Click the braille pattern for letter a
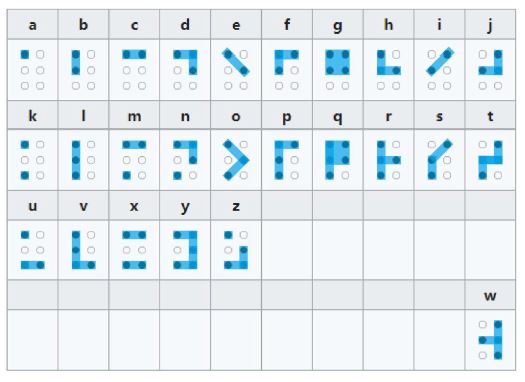 (32, 70)
